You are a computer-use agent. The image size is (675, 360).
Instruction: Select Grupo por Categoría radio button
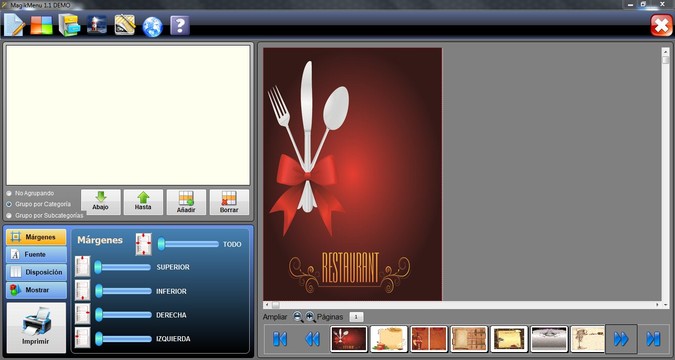click(9, 204)
